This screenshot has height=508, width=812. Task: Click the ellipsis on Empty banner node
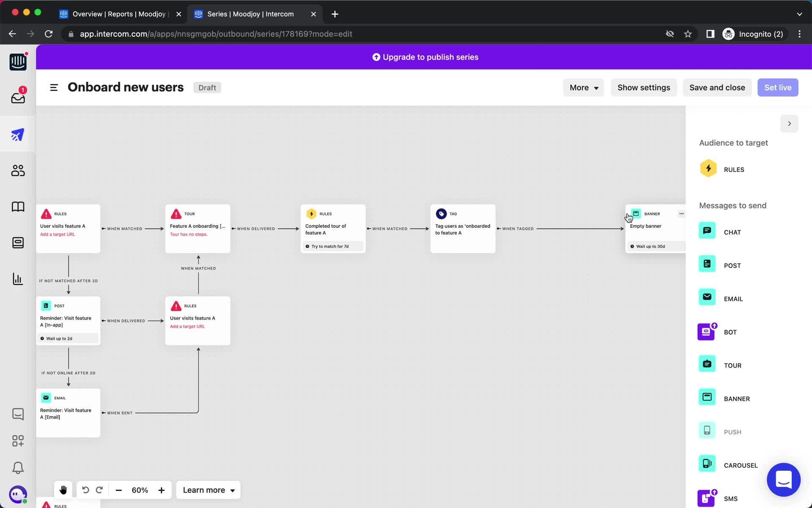tap(681, 213)
